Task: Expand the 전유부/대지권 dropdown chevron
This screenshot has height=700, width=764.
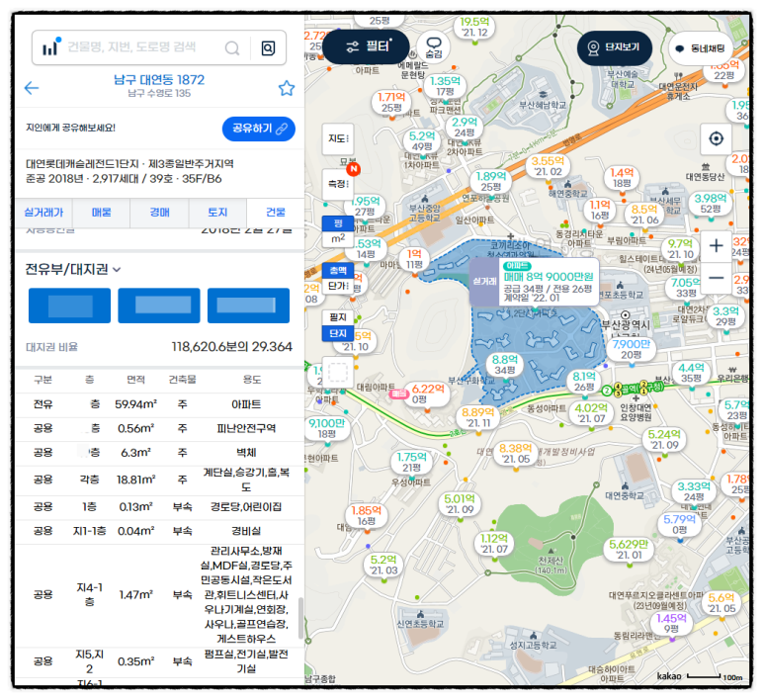Action: coord(117,270)
